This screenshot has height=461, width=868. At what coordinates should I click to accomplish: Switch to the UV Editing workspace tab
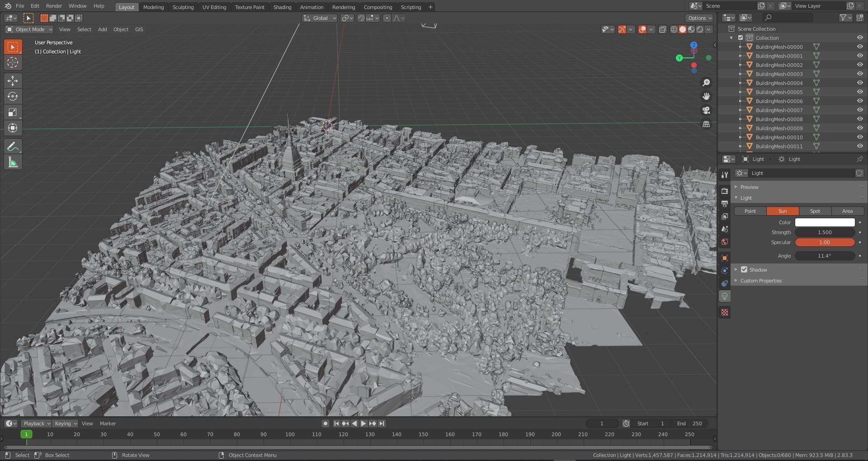coord(214,7)
